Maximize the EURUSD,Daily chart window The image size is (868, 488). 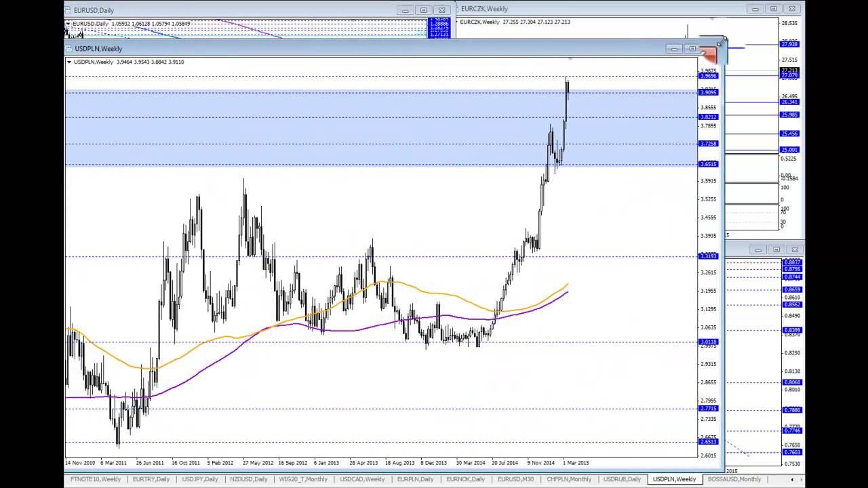click(424, 10)
